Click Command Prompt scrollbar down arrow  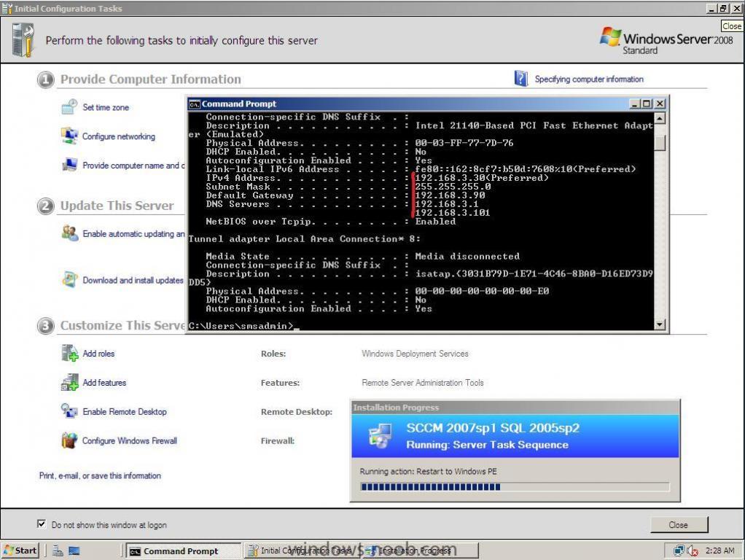660,324
